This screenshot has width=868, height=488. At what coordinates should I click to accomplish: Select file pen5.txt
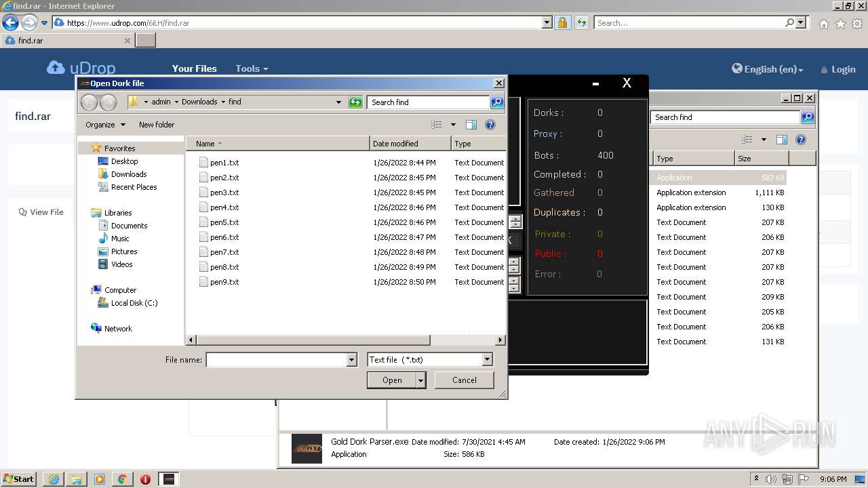(x=219, y=222)
